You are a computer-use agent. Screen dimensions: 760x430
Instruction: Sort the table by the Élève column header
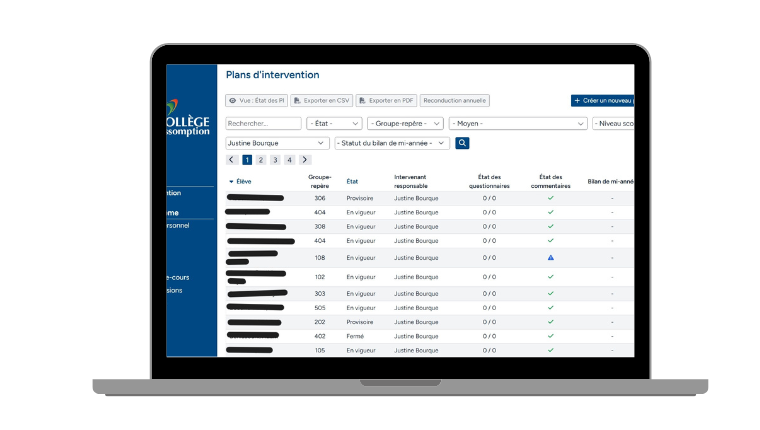click(243, 182)
